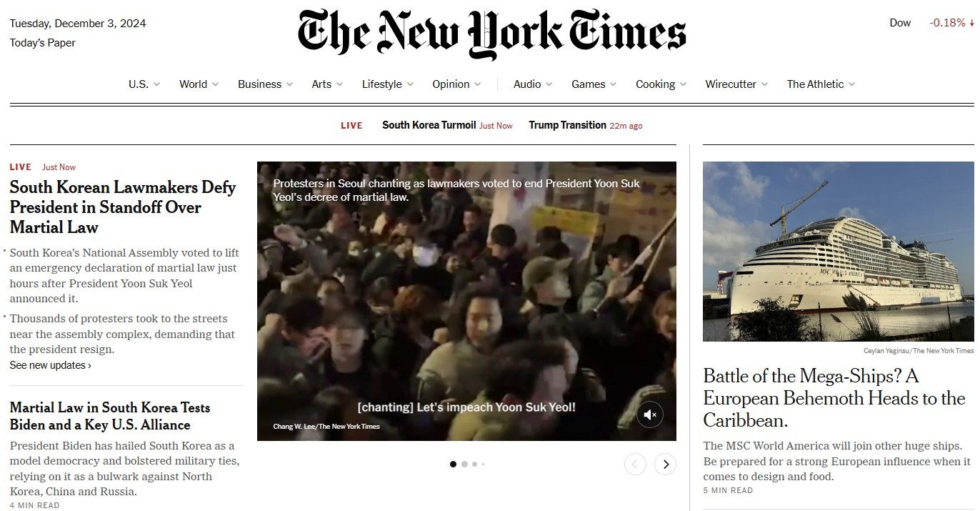
Task: Go to previous carousel slide arrow
Action: pyautogui.click(x=635, y=465)
